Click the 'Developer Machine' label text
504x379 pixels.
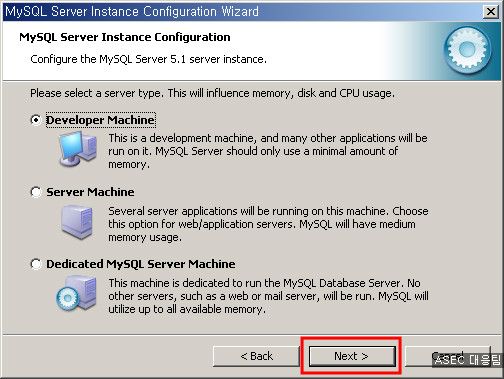[100, 120]
